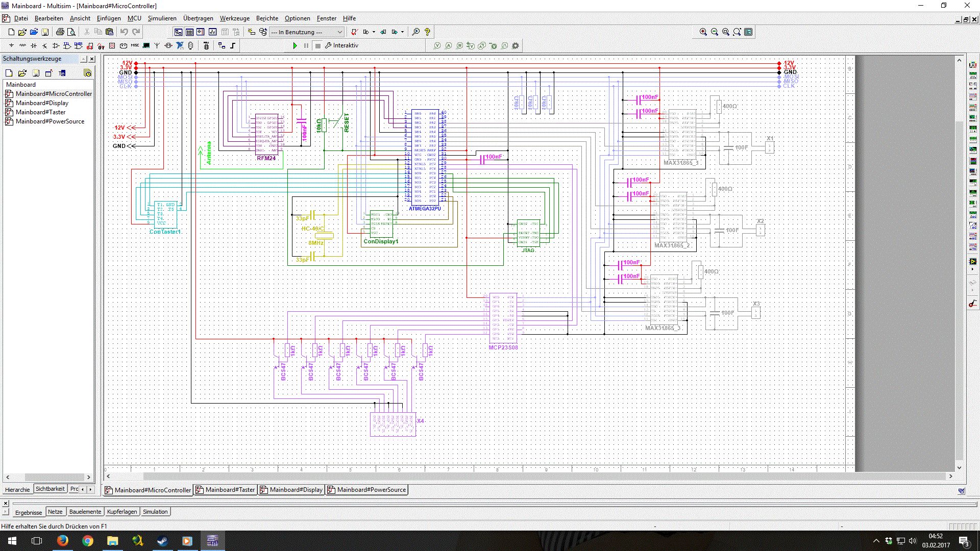The image size is (980, 551).
Task: Click the Interaktiv simulation button
Action: [342, 45]
